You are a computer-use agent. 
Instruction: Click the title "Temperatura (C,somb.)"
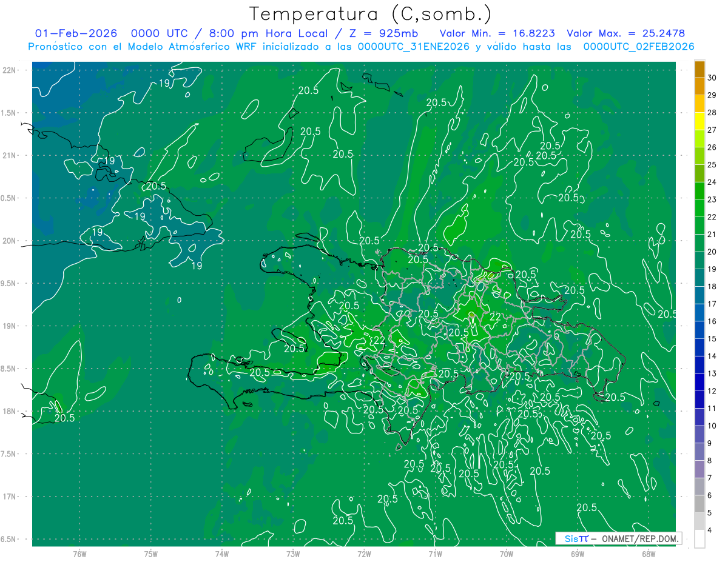tap(371, 14)
